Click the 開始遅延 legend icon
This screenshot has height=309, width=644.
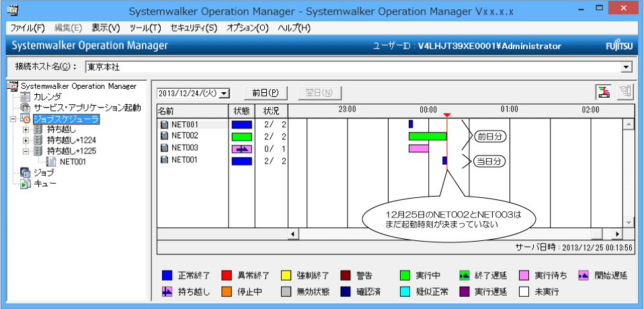click(x=583, y=275)
